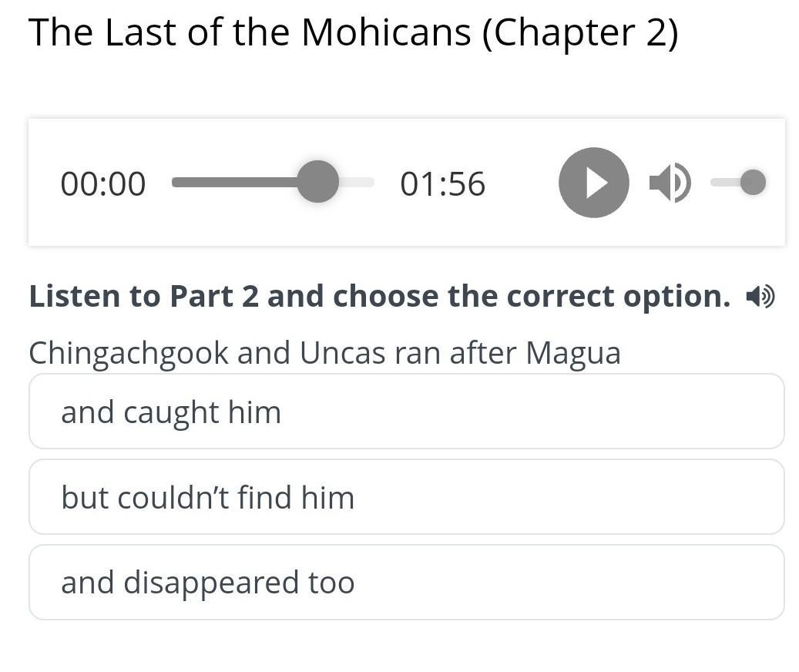Click the 'Listen to Part 2' instruction text
799x672 pixels.
coord(379,296)
